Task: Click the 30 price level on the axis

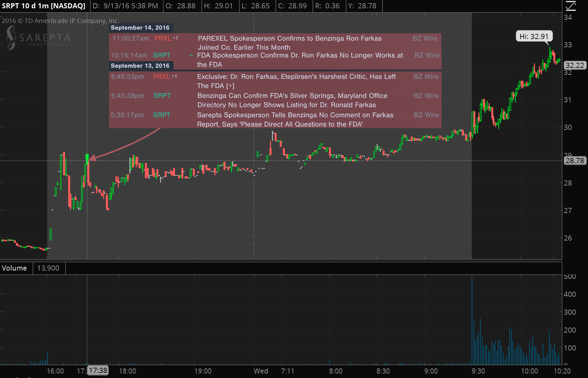Action: pyautogui.click(x=568, y=127)
